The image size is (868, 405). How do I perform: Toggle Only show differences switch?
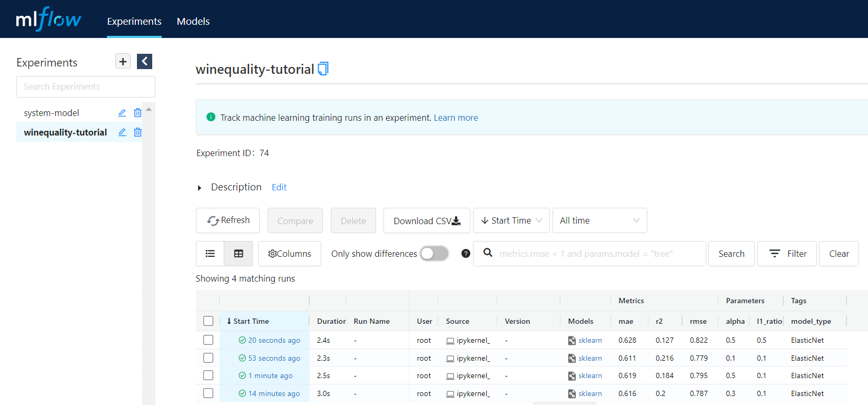coord(435,254)
